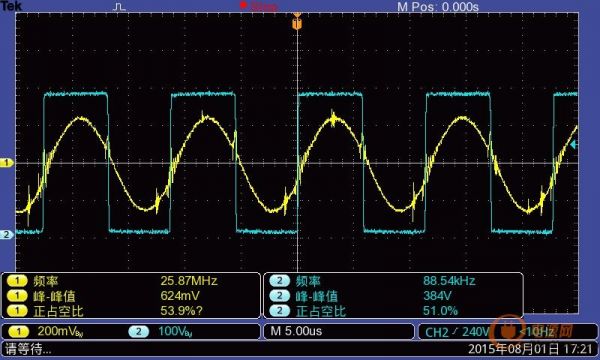600x360 pixels.
Task: Click the cyan trigger level arrow
Action: point(574,145)
